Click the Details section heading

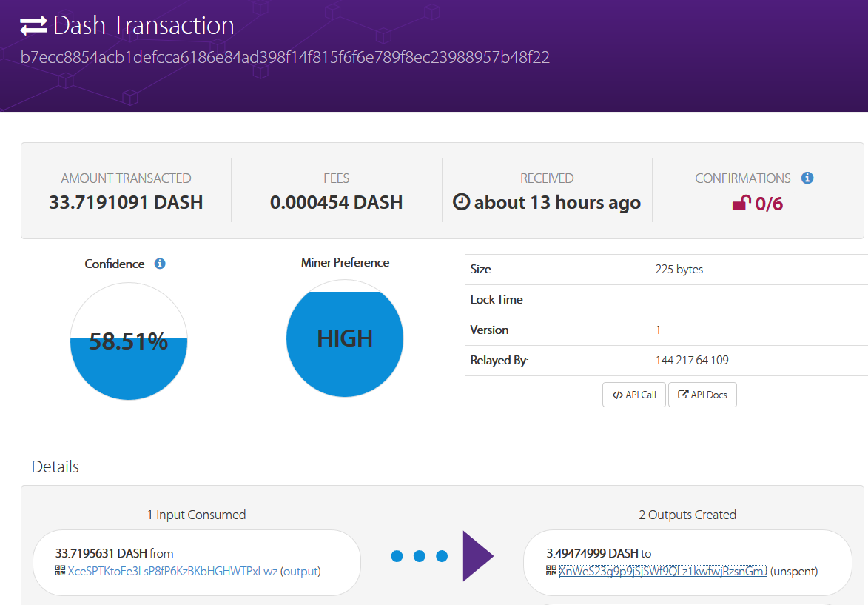pyautogui.click(x=55, y=467)
